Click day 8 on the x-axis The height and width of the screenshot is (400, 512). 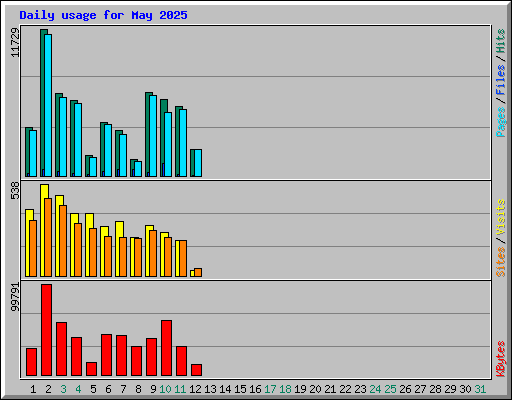coord(138,389)
